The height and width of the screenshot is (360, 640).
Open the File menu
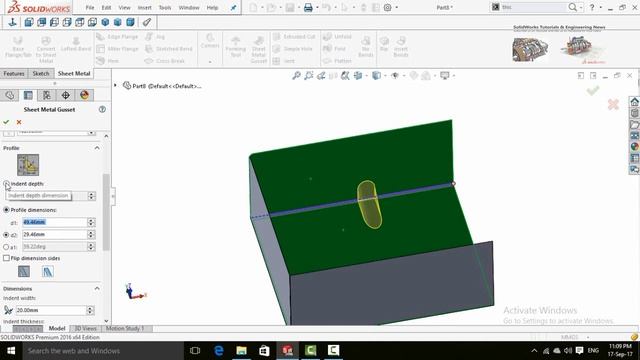pyautogui.click(x=90, y=7)
